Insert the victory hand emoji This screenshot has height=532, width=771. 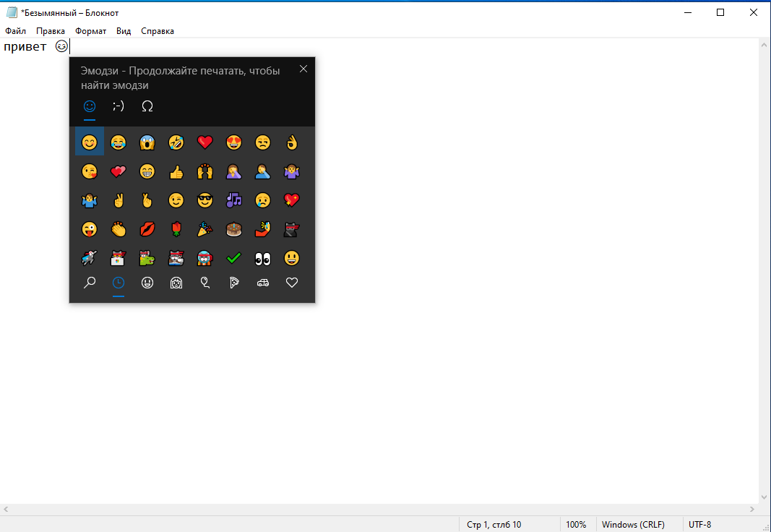[118, 201]
